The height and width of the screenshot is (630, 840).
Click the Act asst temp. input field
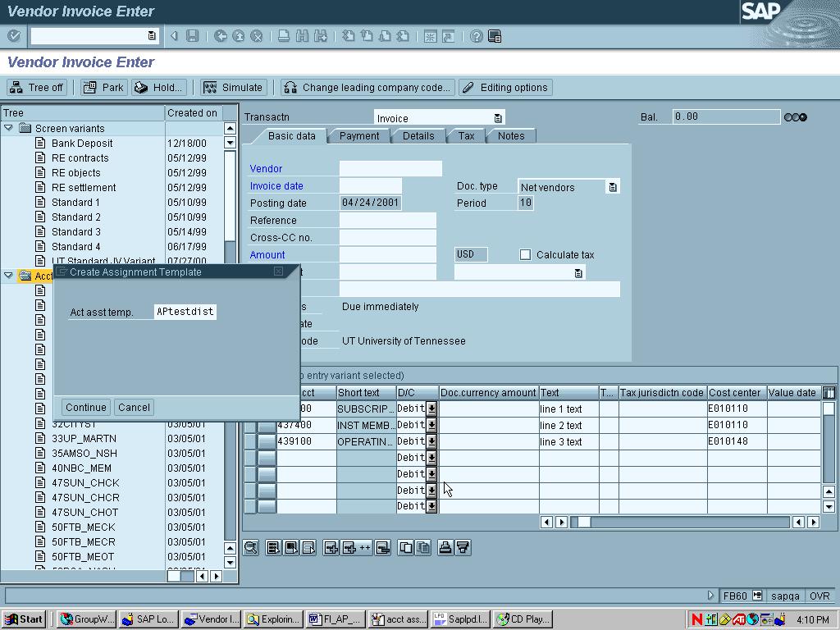coord(185,312)
